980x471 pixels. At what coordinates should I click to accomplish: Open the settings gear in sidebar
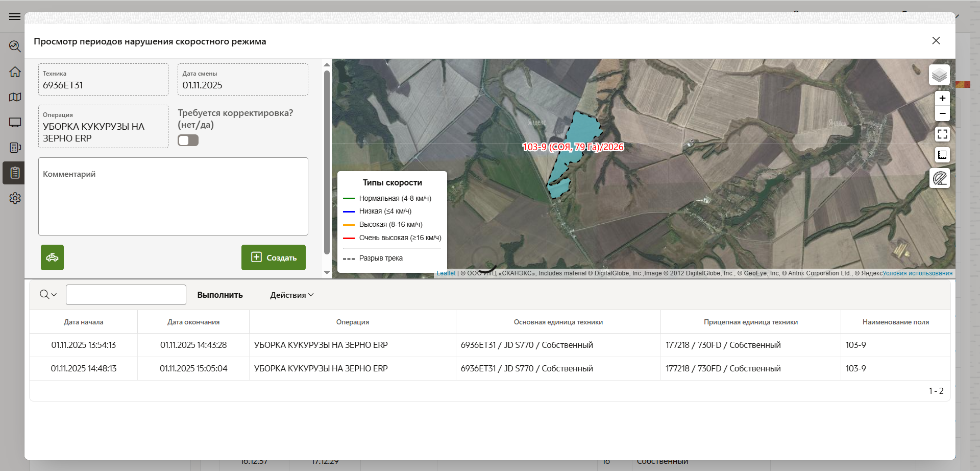[15, 198]
